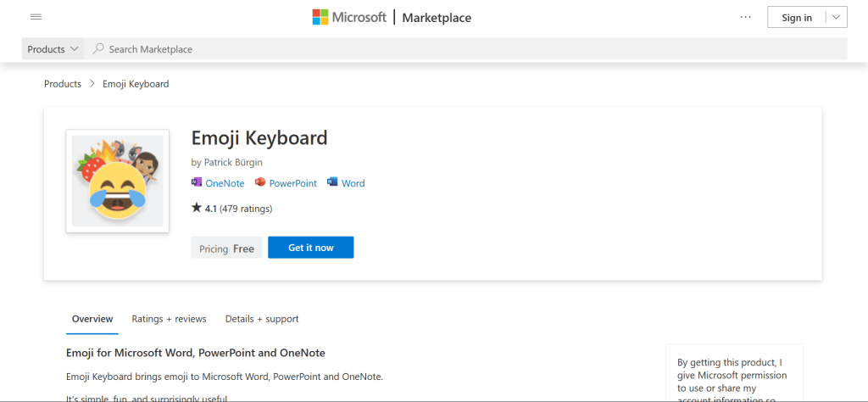Expand the Sign in dropdown arrow
Image resolution: width=868 pixels, height=402 pixels.
pos(836,17)
